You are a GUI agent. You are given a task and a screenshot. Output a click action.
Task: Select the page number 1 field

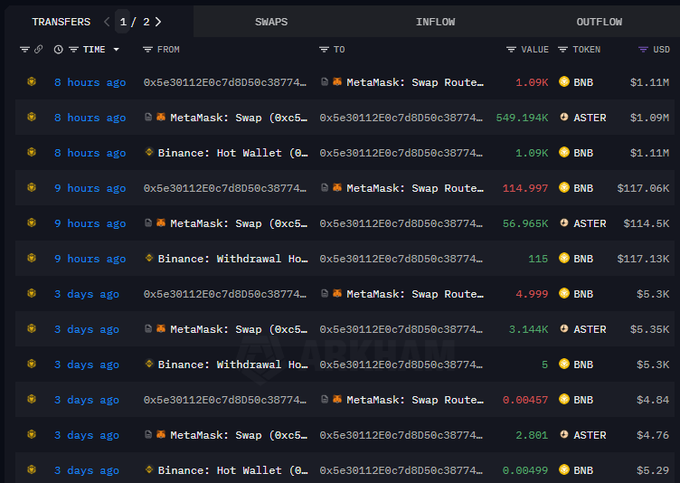pyautogui.click(x=123, y=22)
